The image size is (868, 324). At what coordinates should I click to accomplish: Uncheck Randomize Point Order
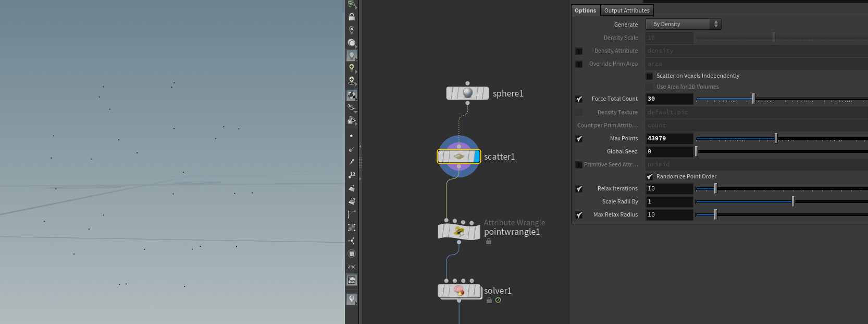[x=649, y=177]
